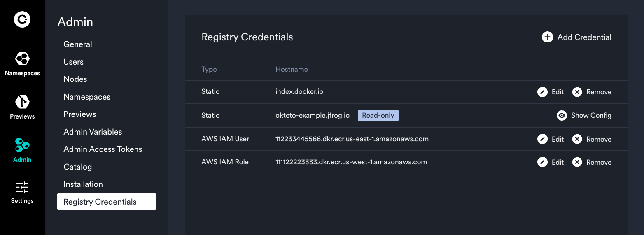
Task: Click hostname okteto-example.jfrog.io
Action: click(313, 115)
